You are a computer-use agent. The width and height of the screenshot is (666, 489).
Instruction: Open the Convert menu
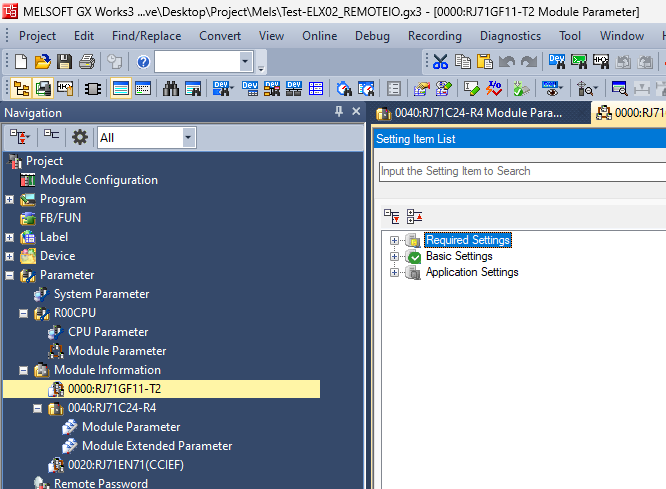(x=220, y=36)
